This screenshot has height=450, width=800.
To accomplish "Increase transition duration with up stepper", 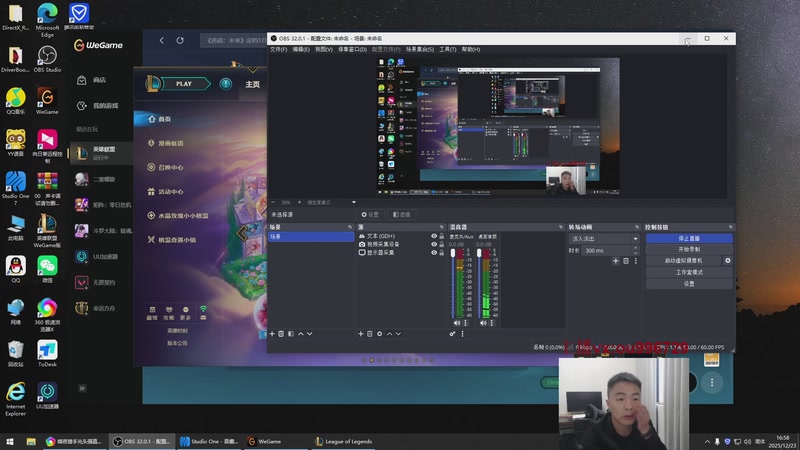I will tap(636, 248).
